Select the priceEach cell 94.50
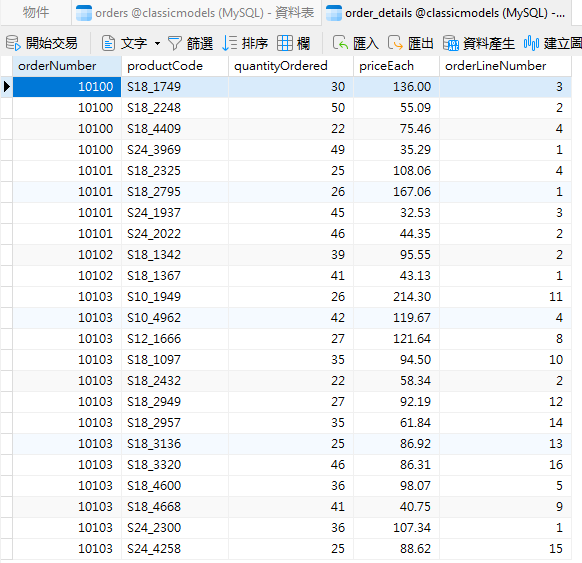The height and width of the screenshot is (563, 582). [x=396, y=360]
